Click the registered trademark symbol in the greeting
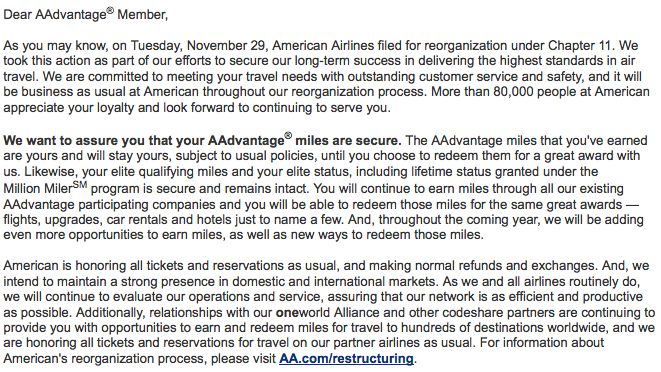Viewport: 661px width, 372px height. 110,11
